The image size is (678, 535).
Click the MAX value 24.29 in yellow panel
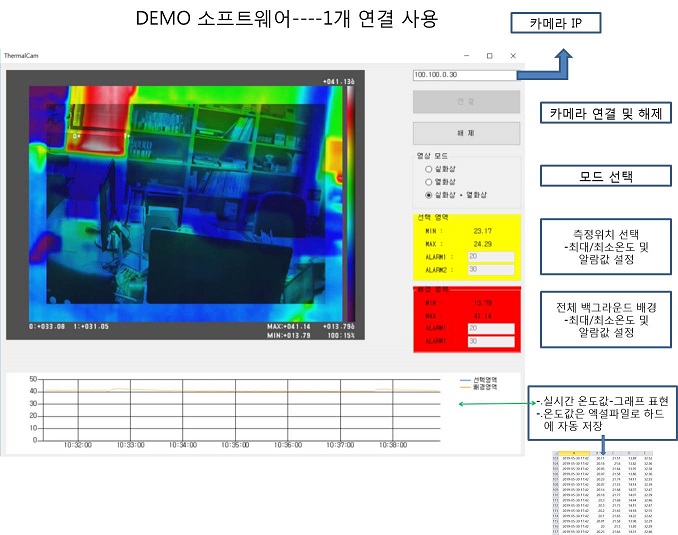pos(483,244)
